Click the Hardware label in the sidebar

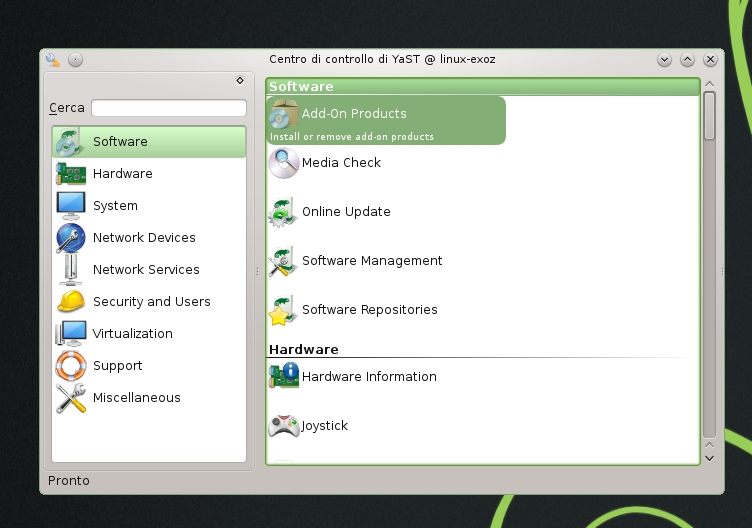click(123, 174)
